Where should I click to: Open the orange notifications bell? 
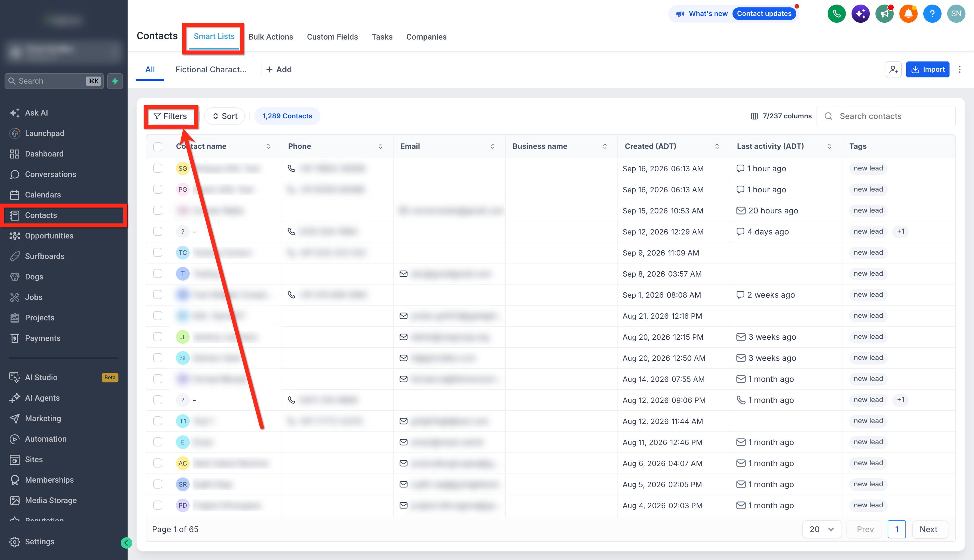[x=908, y=14]
